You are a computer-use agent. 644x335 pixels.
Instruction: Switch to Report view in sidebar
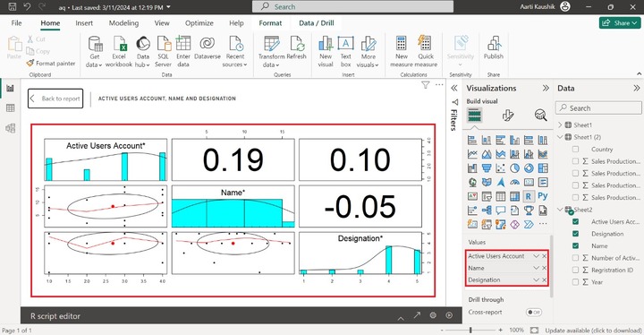coord(10,88)
